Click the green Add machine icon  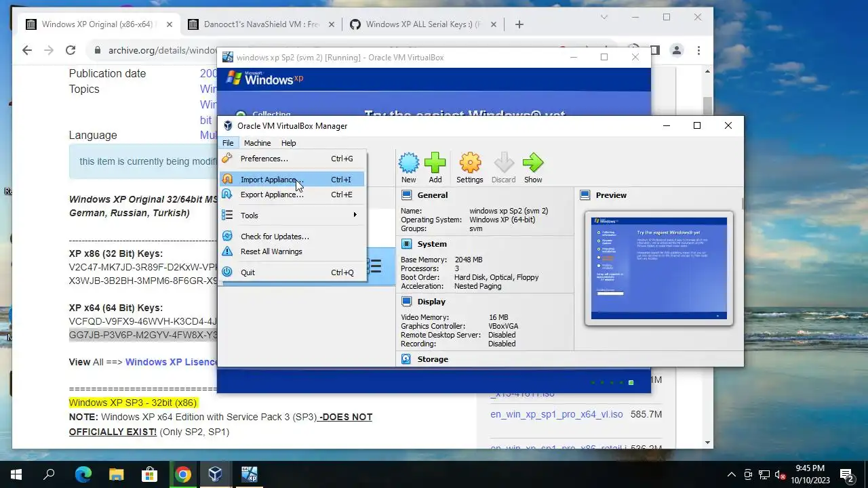tap(435, 163)
